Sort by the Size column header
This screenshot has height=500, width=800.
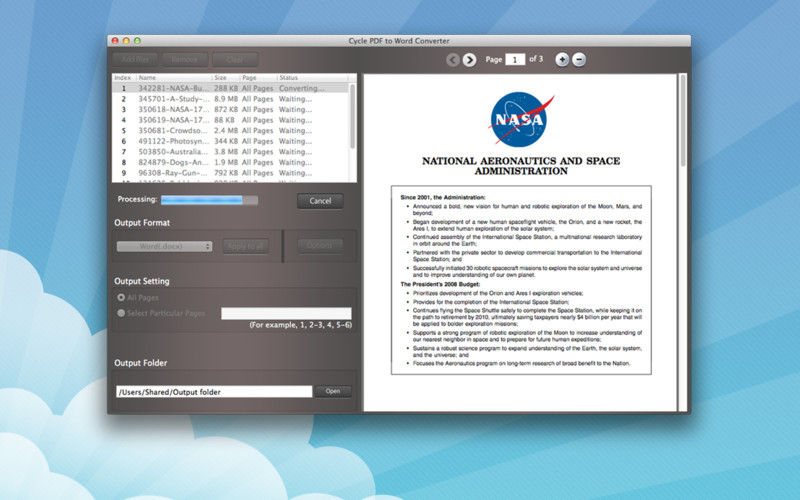pos(226,78)
